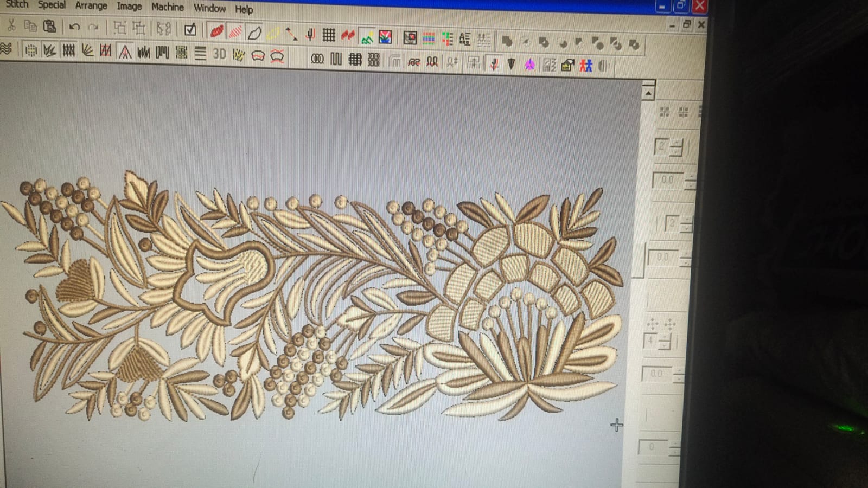Toggle the landscape image display button
868x488 pixels.
pos(367,37)
